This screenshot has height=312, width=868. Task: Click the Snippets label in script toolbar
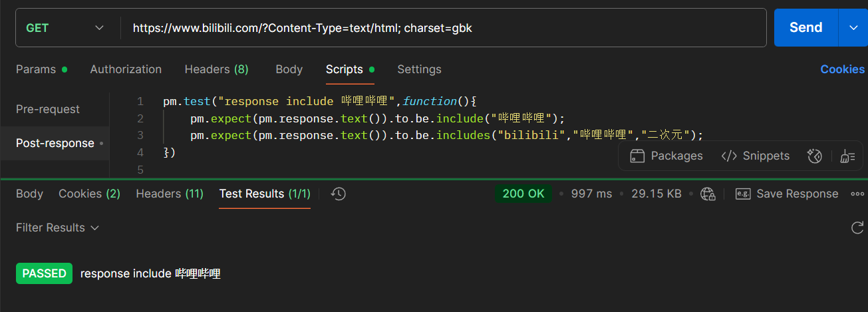[x=766, y=156]
